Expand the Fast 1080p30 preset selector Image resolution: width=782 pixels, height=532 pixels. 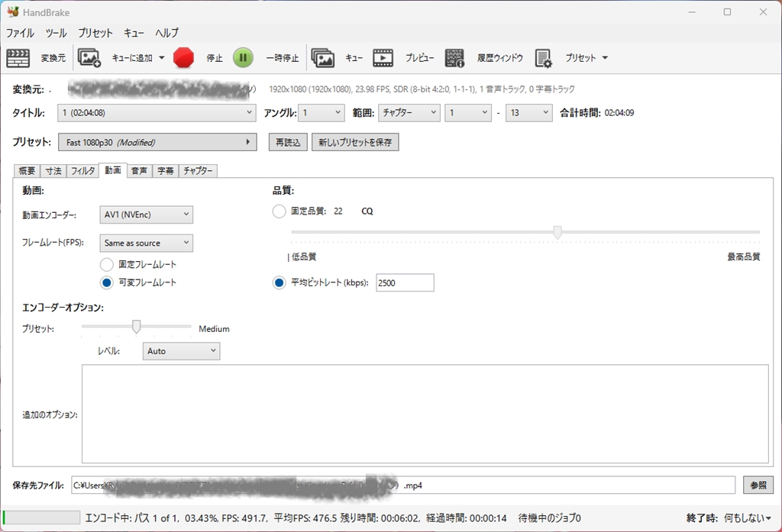coord(157,142)
